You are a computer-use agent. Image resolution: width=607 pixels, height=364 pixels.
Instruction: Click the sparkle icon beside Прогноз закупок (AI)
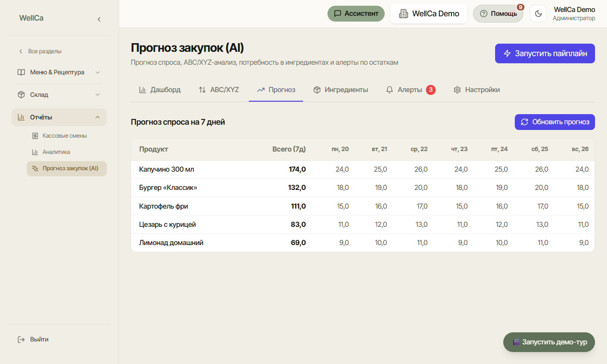pos(35,168)
